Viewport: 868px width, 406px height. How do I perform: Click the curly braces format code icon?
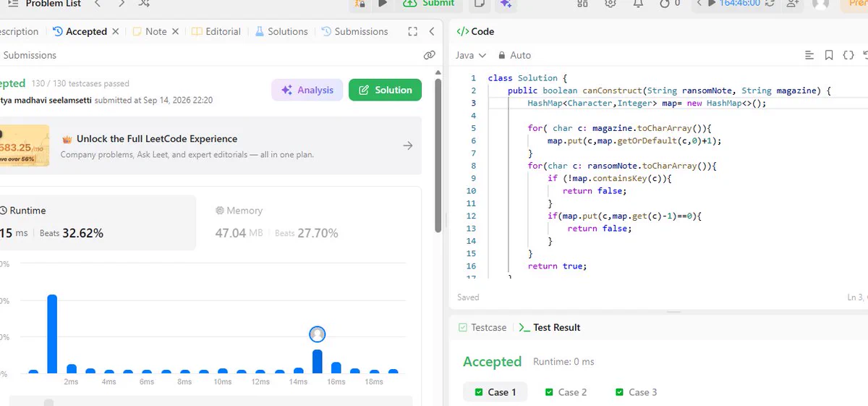coord(848,55)
